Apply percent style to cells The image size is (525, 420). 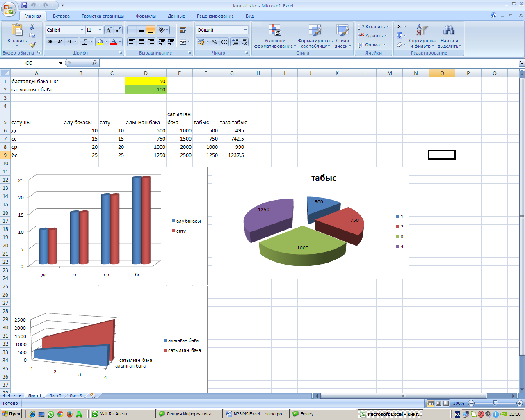click(x=215, y=42)
